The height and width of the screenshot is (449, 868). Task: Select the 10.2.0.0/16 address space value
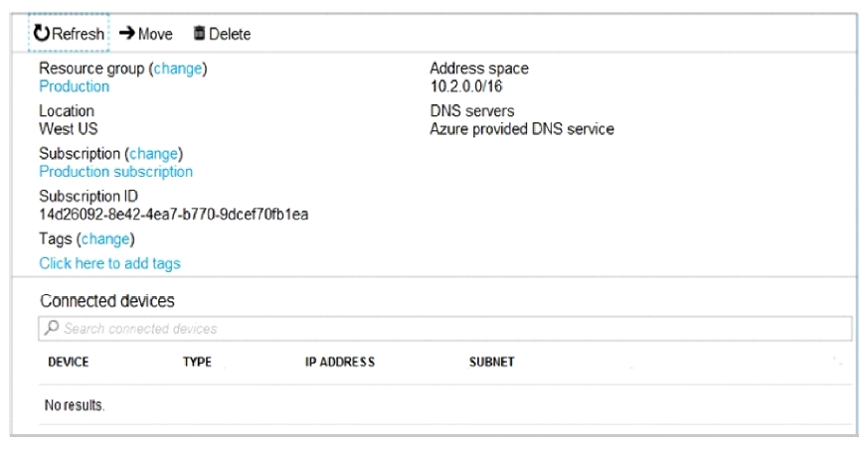point(466,86)
